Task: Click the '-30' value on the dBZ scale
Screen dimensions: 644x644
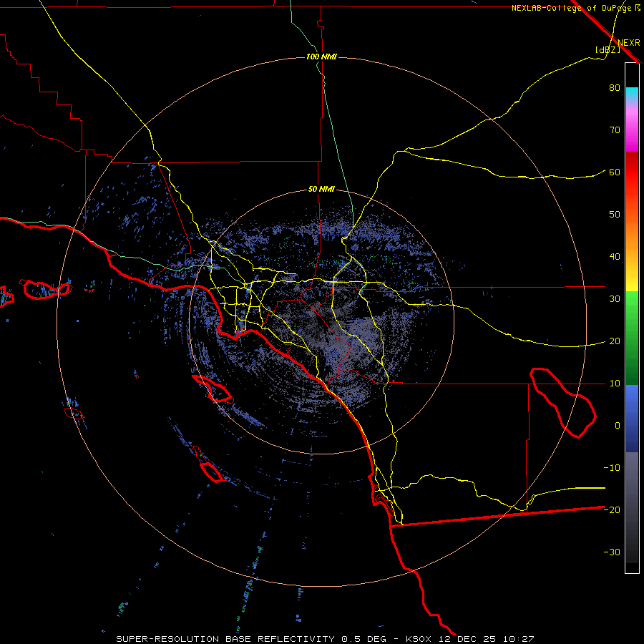Action: pos(612,552)
